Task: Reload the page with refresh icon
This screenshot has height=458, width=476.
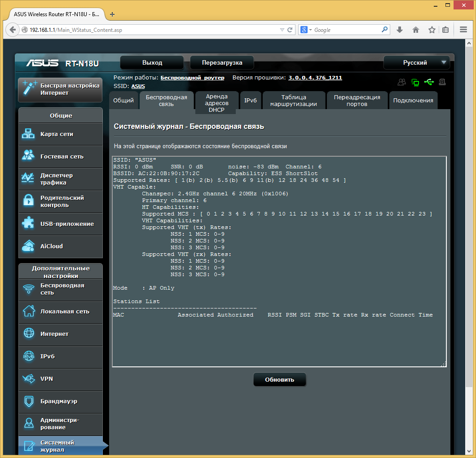Action: point(290,30)
